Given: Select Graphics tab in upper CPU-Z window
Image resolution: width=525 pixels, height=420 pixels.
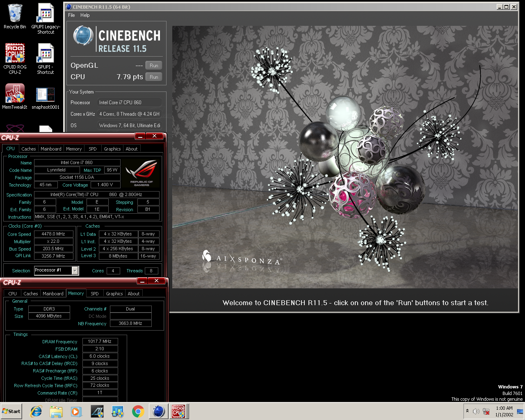Looking at the screenshot, I should [112, 149].
